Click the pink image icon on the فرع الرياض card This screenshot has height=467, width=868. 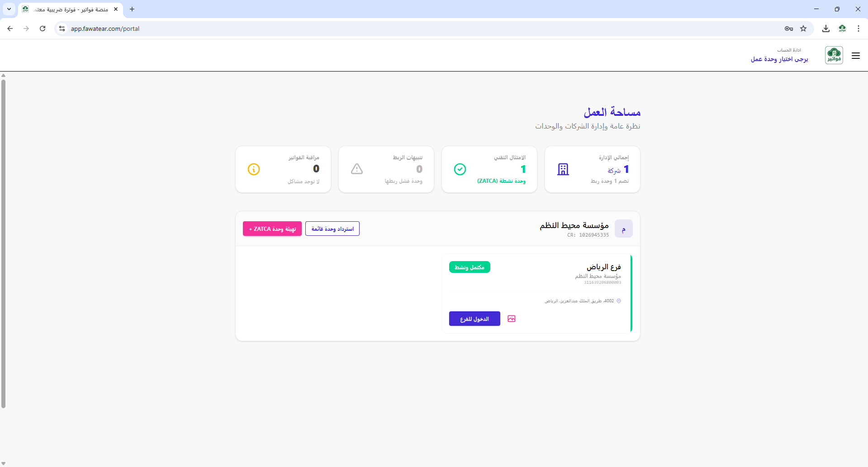(512, 319)
